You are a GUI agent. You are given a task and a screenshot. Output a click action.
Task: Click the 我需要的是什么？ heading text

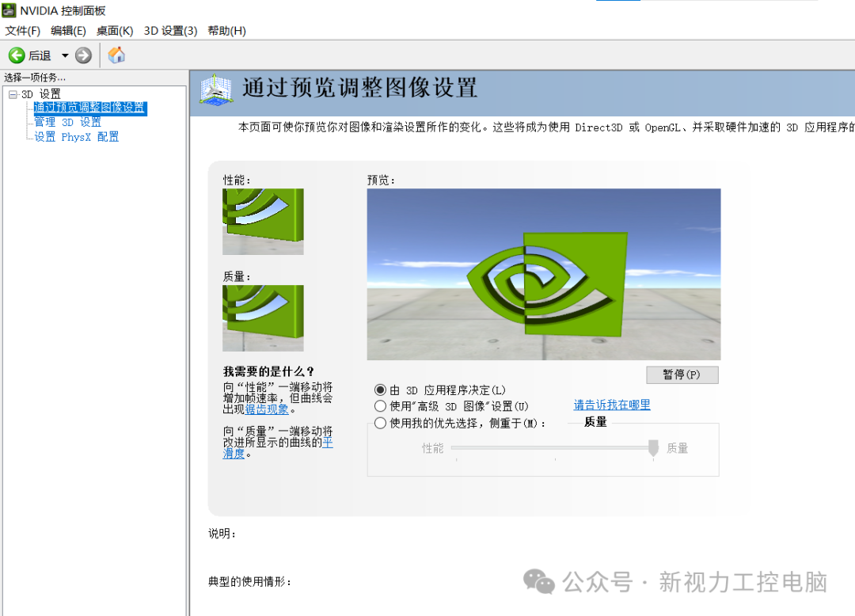[269, 372]
